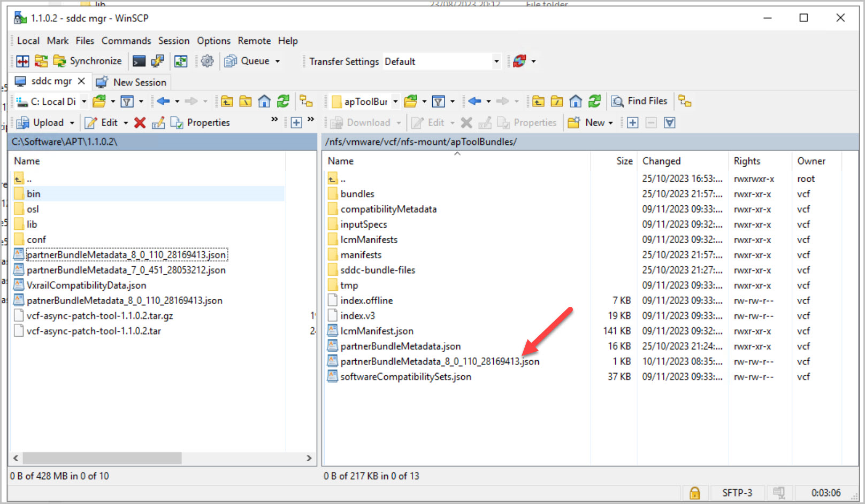Expand the C: Local Disk drive dropdown
Screen dimensions: 865x504
84,102
